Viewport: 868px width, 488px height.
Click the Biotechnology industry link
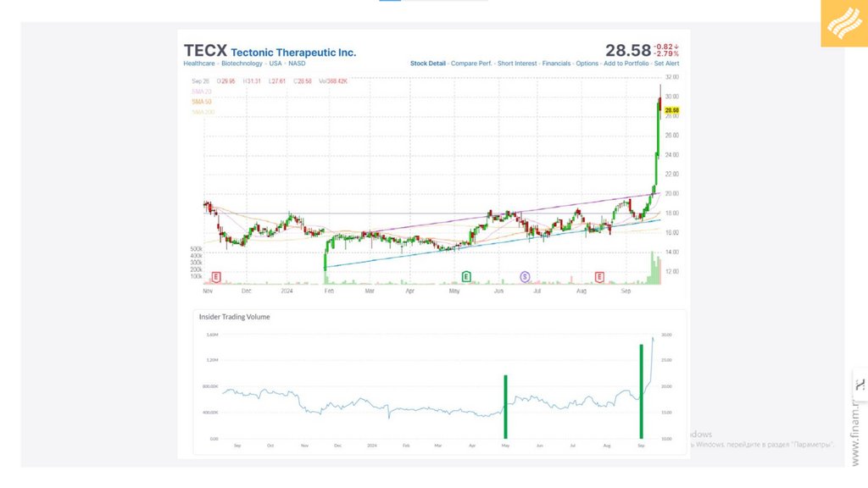(242, 64)
